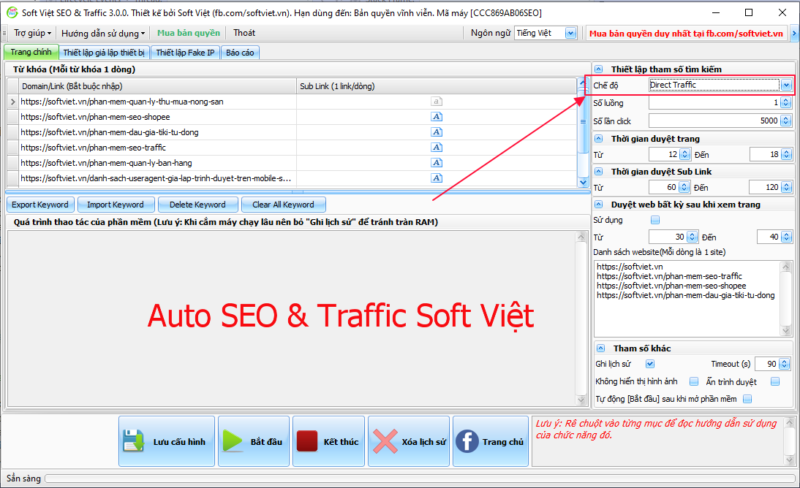
Task: Collapse Thời gian duyệt Sub Link section
Action: click(x=599, y=172)
